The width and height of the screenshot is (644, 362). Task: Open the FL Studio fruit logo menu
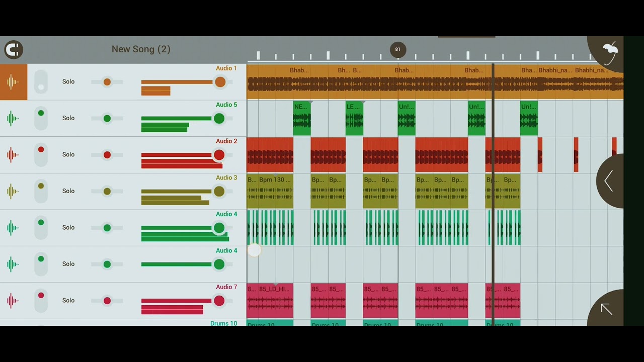pos(609,53)
